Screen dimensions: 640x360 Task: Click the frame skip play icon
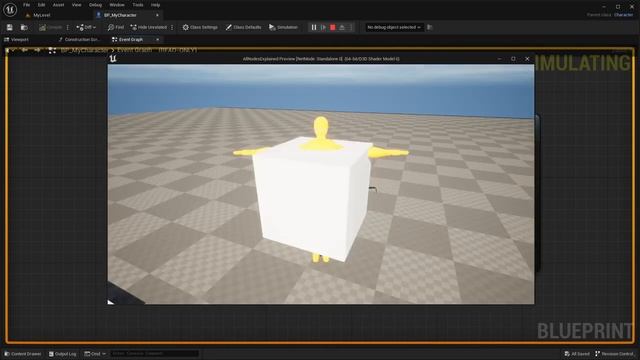point(323,27)
